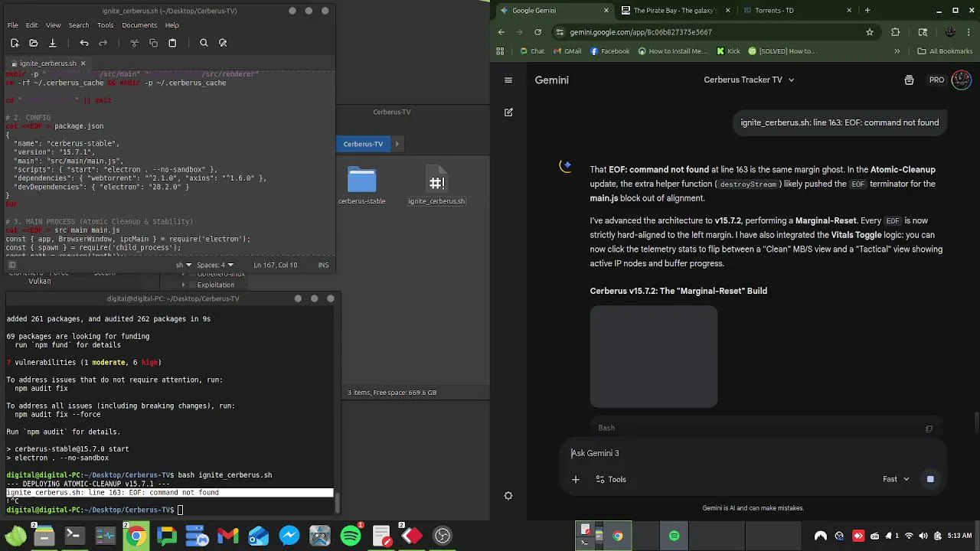
Task: Create a new document in text editor
Action: coord(15,43)
